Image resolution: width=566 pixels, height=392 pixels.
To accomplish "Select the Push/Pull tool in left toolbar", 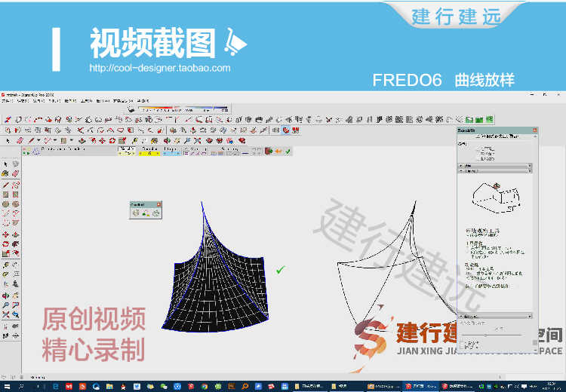I will (x=15, y=234).
